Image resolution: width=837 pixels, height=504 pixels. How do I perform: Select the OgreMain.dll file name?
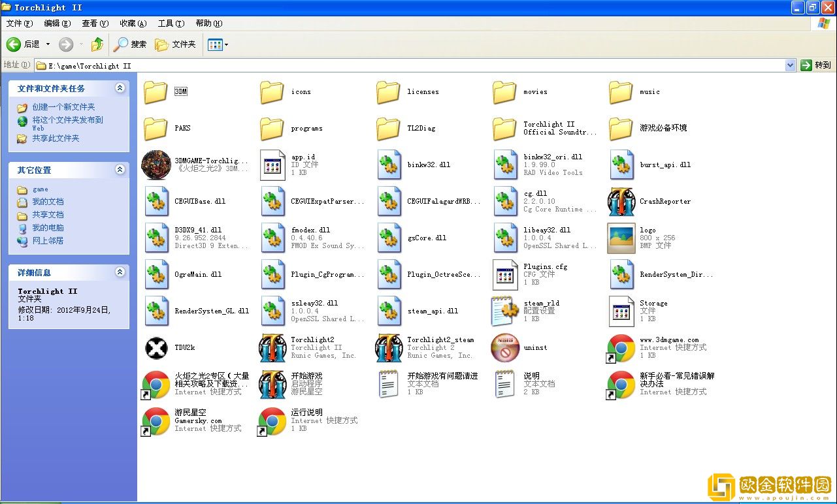(x=198, y=275)
